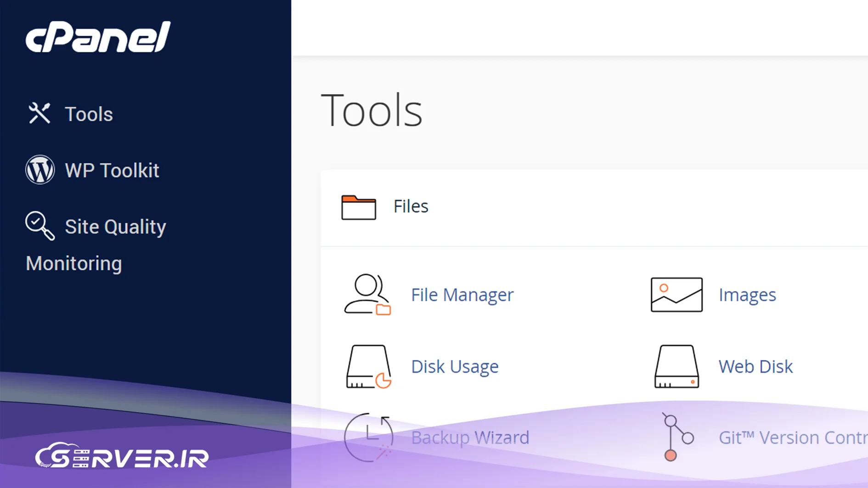Click the cPanel logo
This screenshot has width=868, height=488.
pyautogui.click(x=98, y=37)
